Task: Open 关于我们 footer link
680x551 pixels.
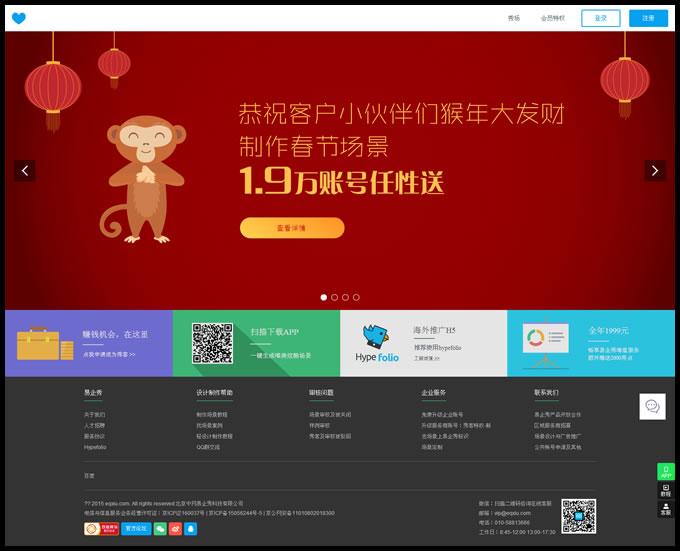Action: pyautogui.click(x=95, y=415)
